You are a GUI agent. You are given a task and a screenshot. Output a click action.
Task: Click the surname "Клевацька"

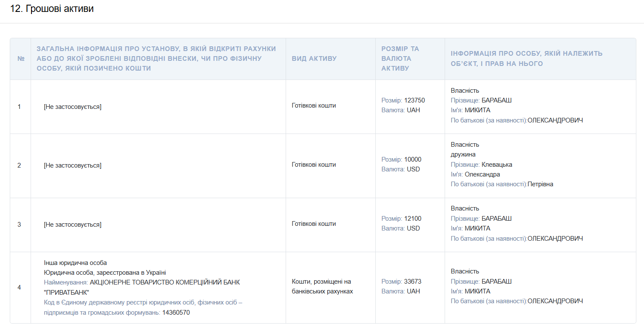pos(496,165)
